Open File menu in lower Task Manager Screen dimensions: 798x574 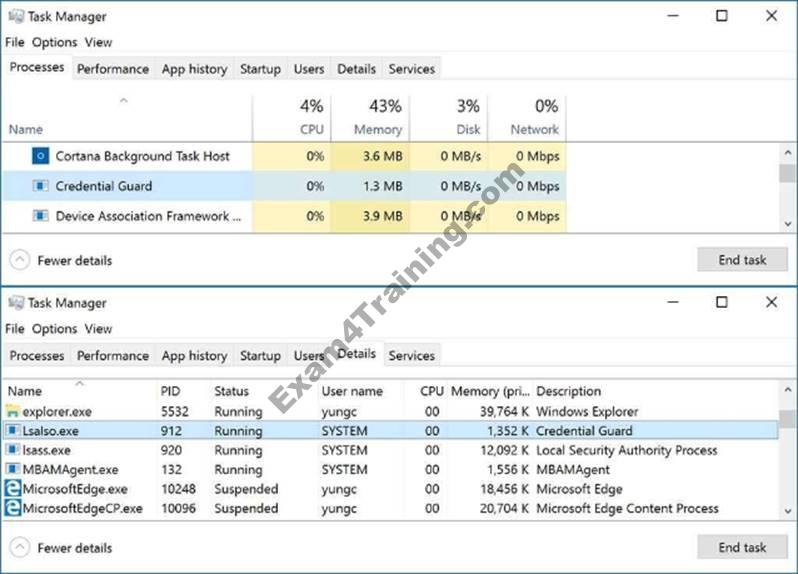point(15,329)
